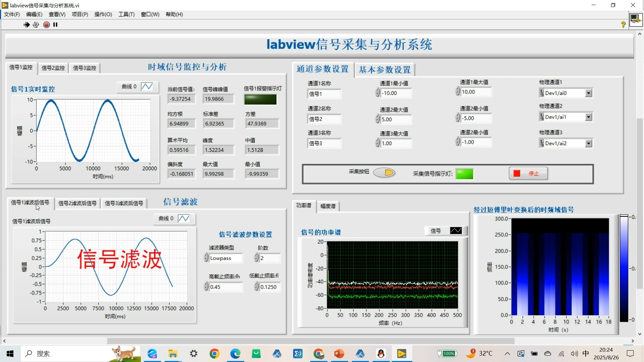The image size is (644, 362).
Task: Click the spectrogram color ramp scale
Action: click(624, 268)
